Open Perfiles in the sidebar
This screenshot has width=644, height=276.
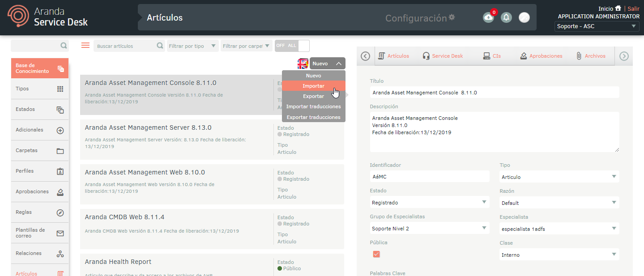[x=40, y=171]
